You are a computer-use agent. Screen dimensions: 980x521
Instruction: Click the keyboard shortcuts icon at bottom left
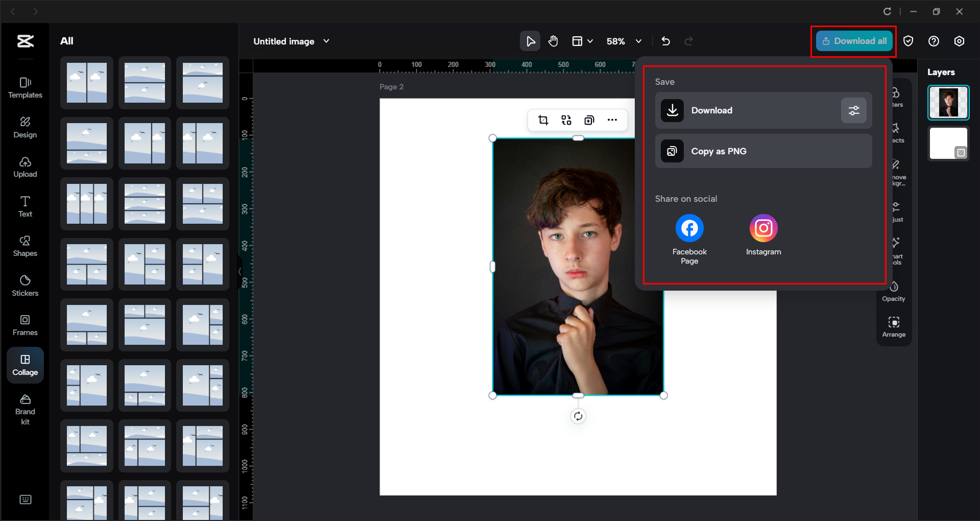click(x=25, y=499)
